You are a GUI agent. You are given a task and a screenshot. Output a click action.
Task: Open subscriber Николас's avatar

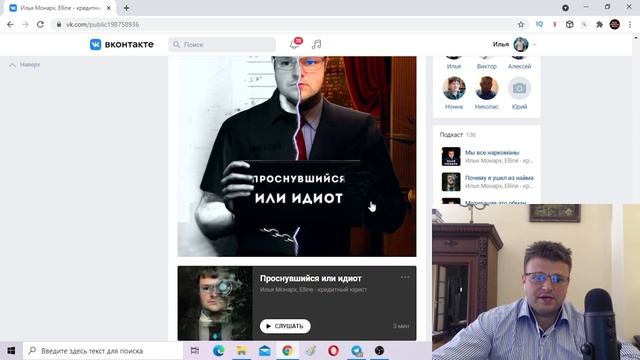(x=487, y=88)
